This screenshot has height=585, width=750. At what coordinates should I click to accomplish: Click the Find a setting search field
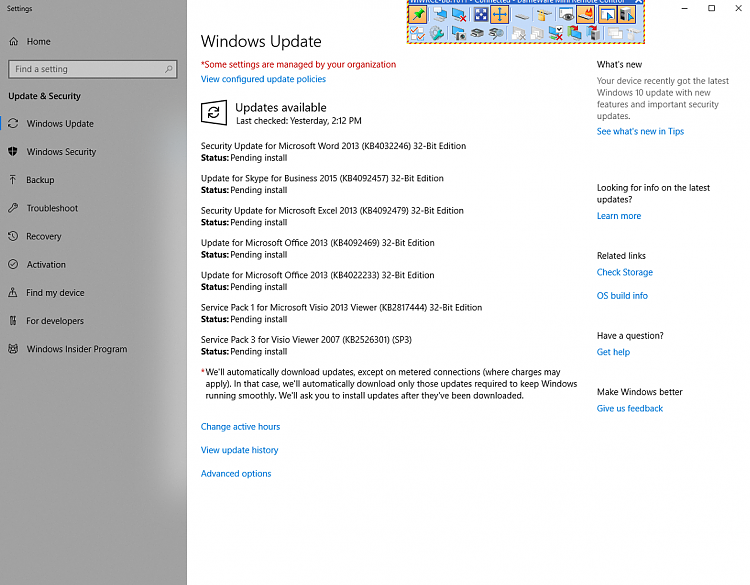93,69
